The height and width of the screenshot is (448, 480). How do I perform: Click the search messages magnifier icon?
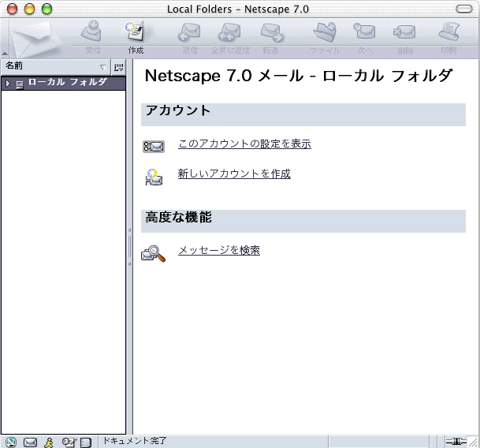tap(153, 254)
